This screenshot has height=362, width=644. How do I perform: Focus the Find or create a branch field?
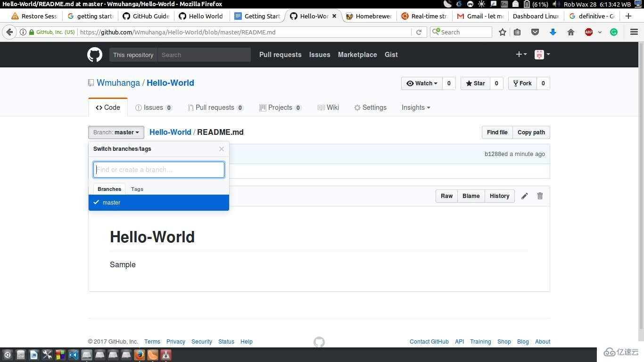coord(159,170)
